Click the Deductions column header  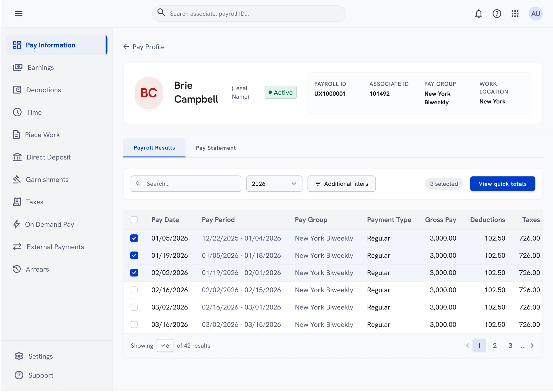coord(487,220)
